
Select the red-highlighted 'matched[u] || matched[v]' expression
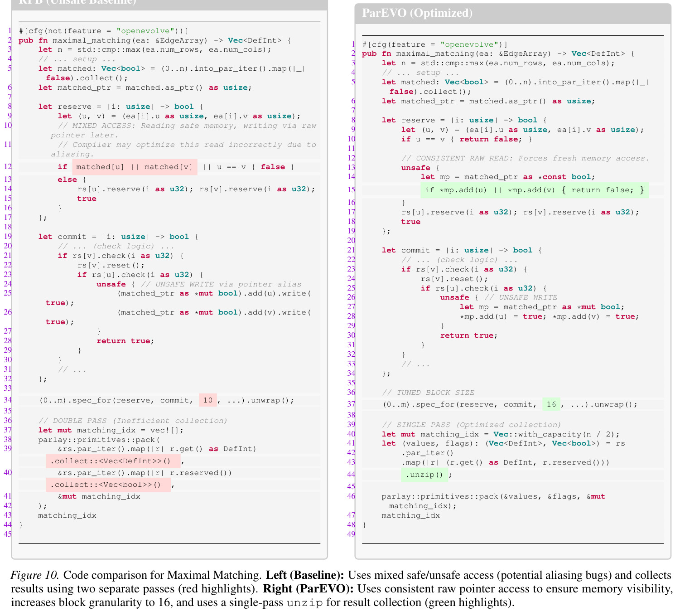135,167
